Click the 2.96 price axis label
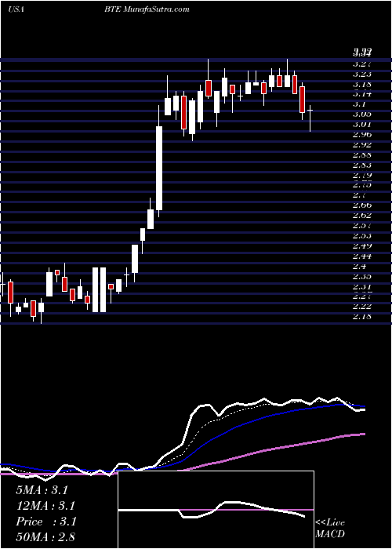 pyautogui.click(x=362, y=134)
